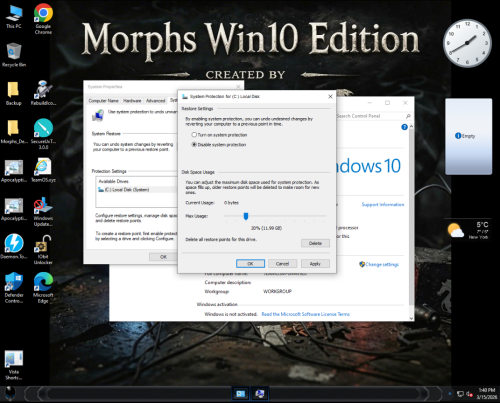This screenshot has height=403, width=500.
Task: Click the Delete restore points button
Action: point(315,243)
